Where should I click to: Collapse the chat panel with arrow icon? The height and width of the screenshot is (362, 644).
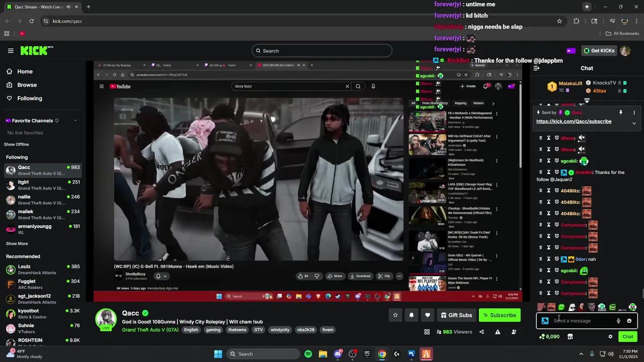pos(536,68)
